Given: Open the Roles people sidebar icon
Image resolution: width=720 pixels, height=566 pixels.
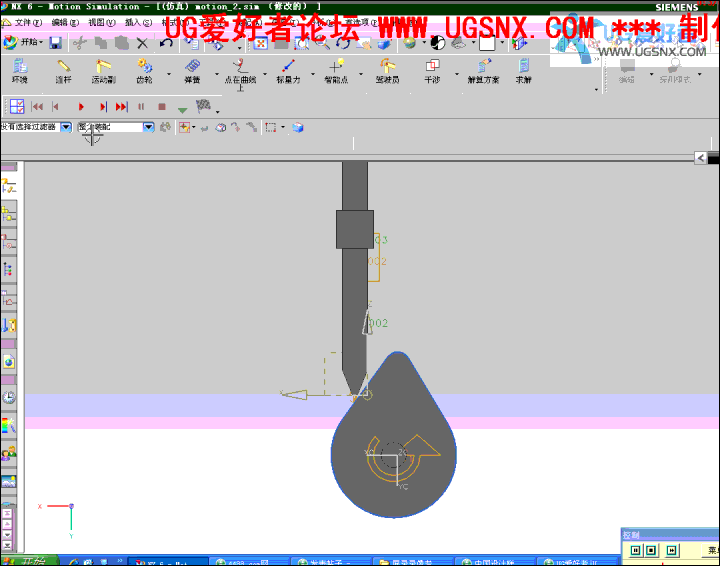Looking at the screenshot, I should click(9, 453).
